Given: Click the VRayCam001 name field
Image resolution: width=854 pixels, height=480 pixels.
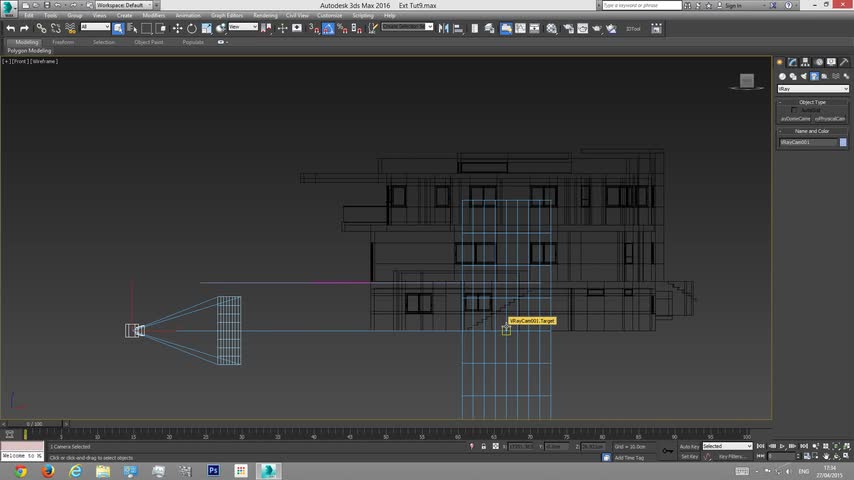Looking at the screenshot, I should click(x=808, y=142).
